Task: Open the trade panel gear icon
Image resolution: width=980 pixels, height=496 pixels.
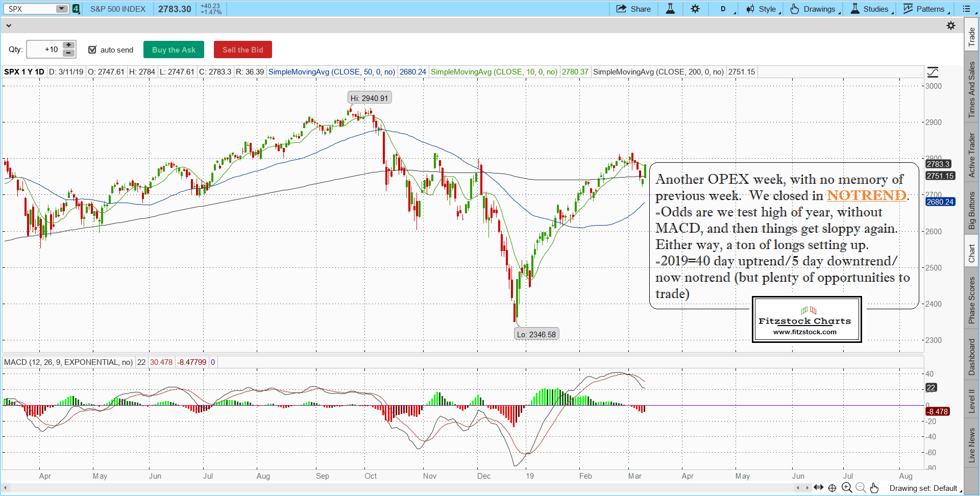Action: pyautogui.click(x=951, y=26)
